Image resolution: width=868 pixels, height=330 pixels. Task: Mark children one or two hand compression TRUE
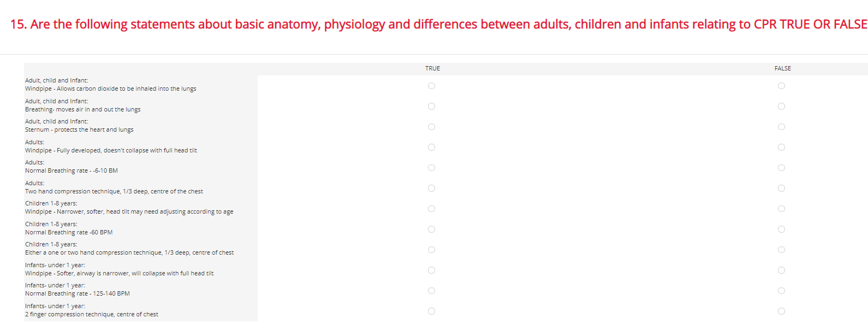431,250
